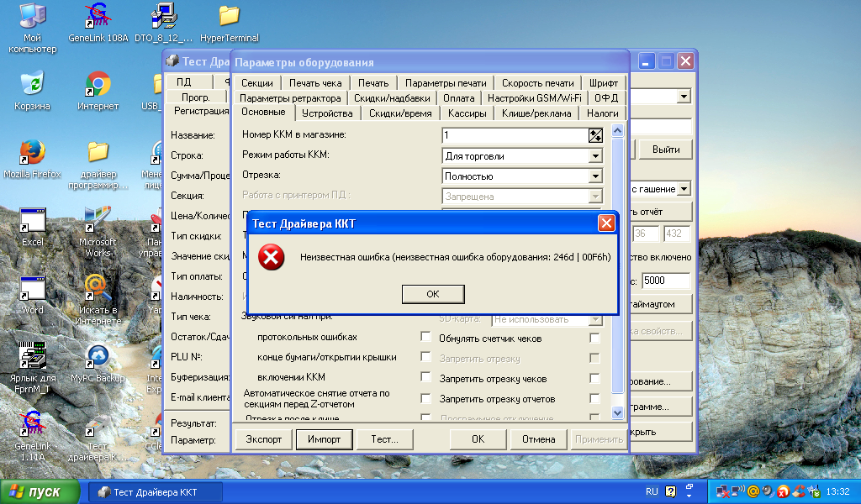This screenshot has height=504, width=861.
Task: Open the Excel desktop shortcut
Action: pyautogui.click(x=32, y=221)
